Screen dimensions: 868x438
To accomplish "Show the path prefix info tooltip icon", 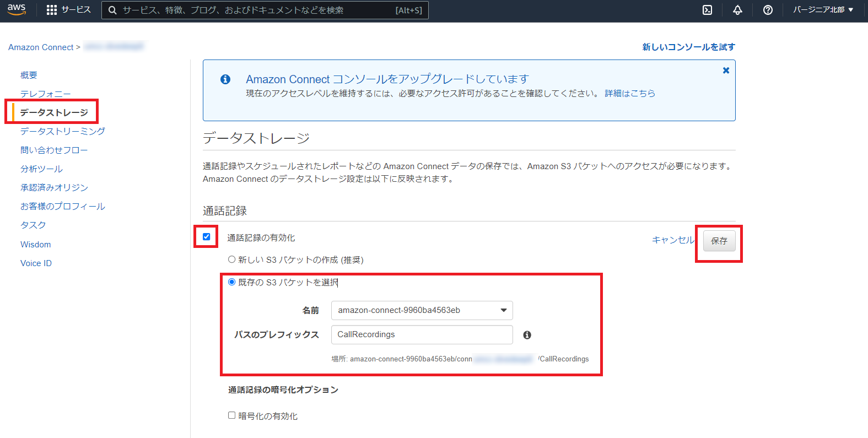I will coord(527,334).
